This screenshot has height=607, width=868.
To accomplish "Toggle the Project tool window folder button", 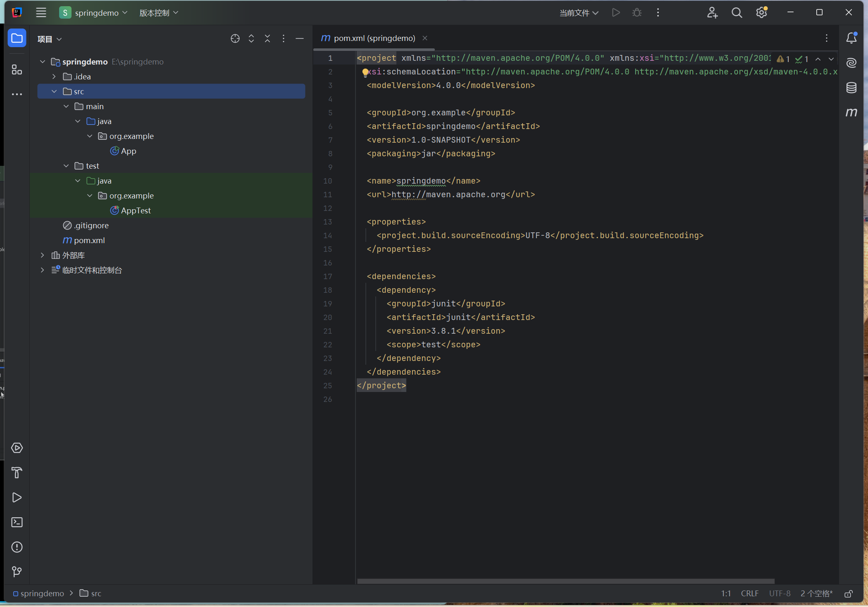I will tap(17, 38).
